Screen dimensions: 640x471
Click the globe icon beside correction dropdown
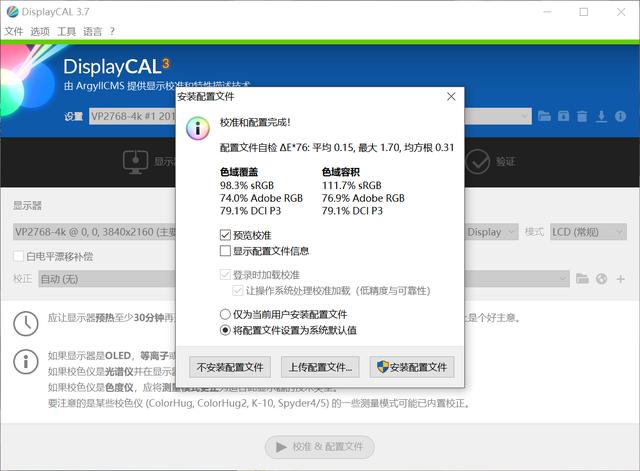tap(601, 279)
